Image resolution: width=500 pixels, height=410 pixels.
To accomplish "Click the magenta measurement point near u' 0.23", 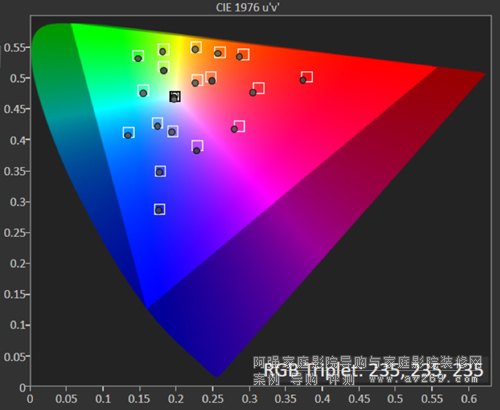I will tap(197, 150).
